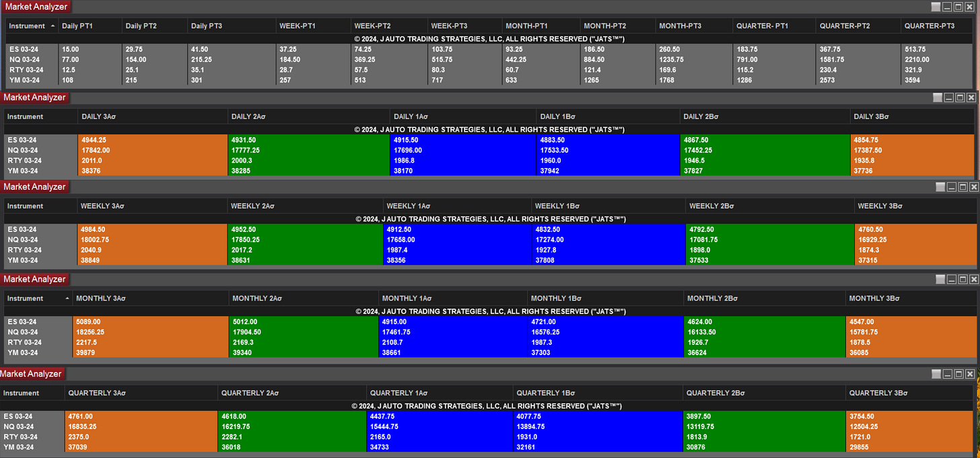Click the green 37533 cell under WEEKLY 2Bσ
Image resolution: width=980 pixels, height=458 pixels.
point(769,260)
